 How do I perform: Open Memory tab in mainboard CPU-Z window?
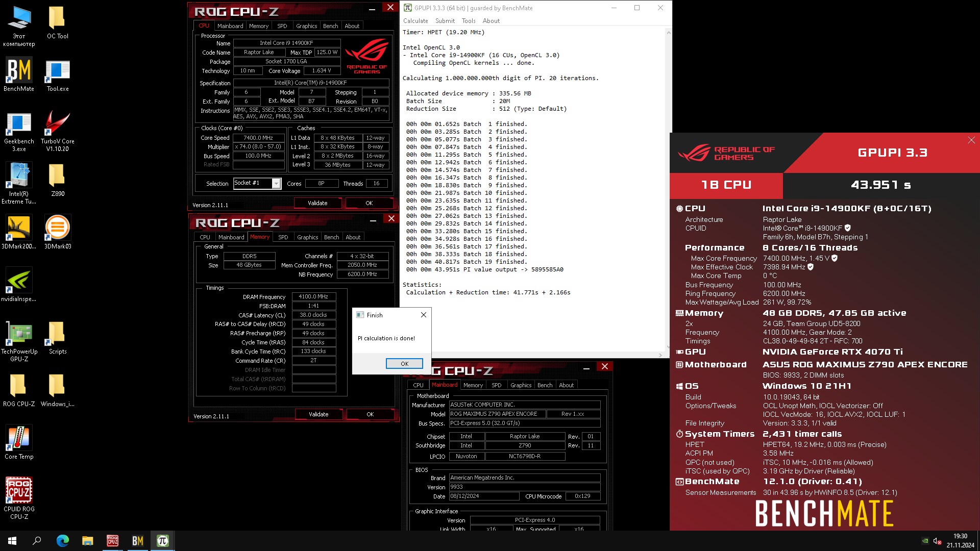coord(473,385)
